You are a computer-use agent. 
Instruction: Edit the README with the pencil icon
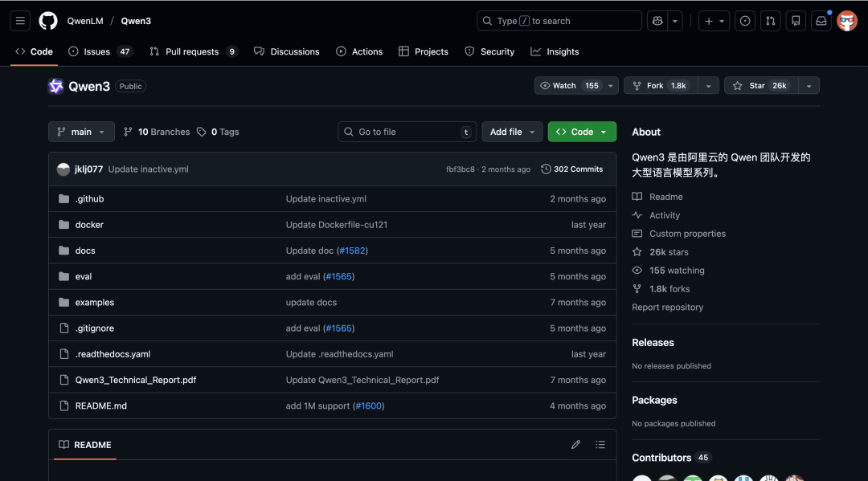[x=575, y=444]
